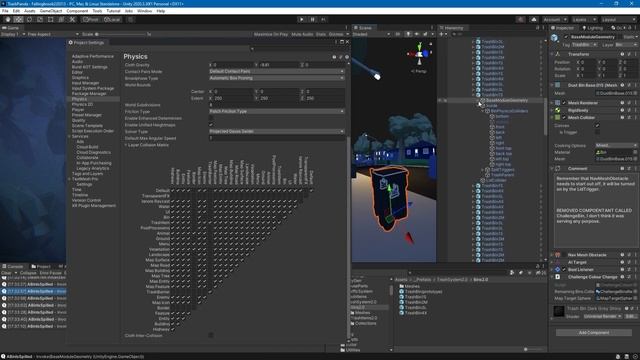
Task: Click the scene orientation gizmo
Action: 420,53
